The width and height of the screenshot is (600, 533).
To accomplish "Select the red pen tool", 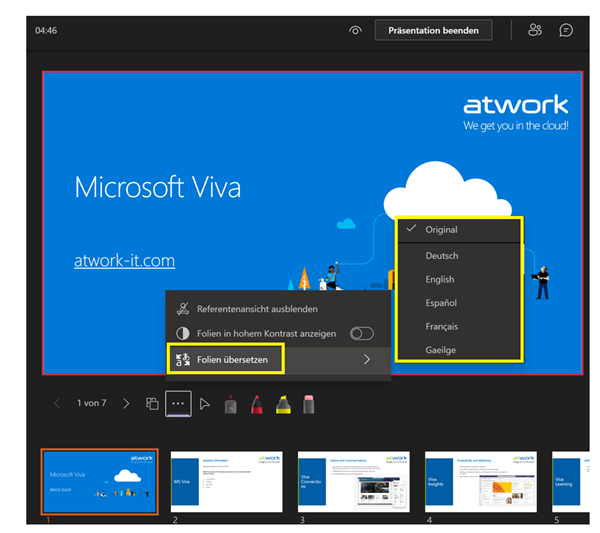I will [x=257, y=404].
